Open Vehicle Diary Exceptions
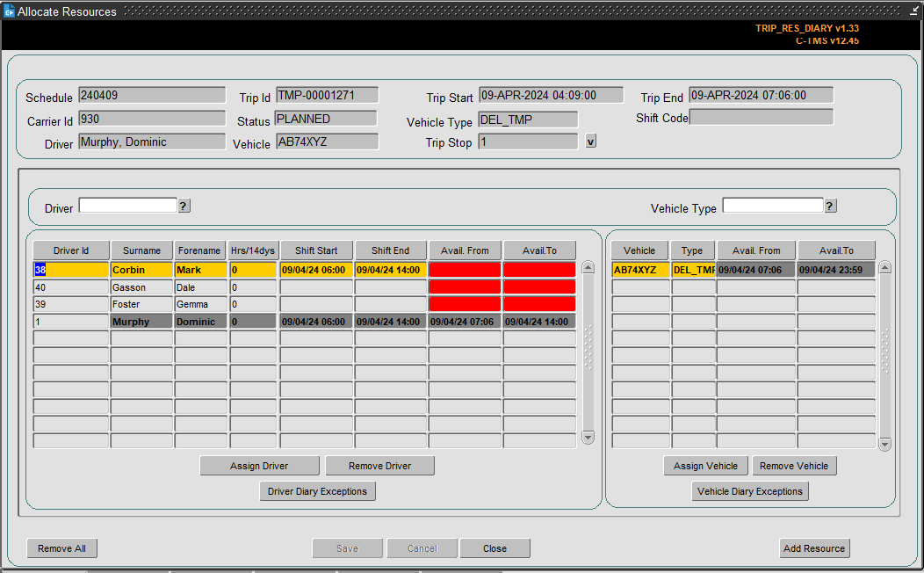The height and width of the screenshot is (573, 924). (749, 491)
